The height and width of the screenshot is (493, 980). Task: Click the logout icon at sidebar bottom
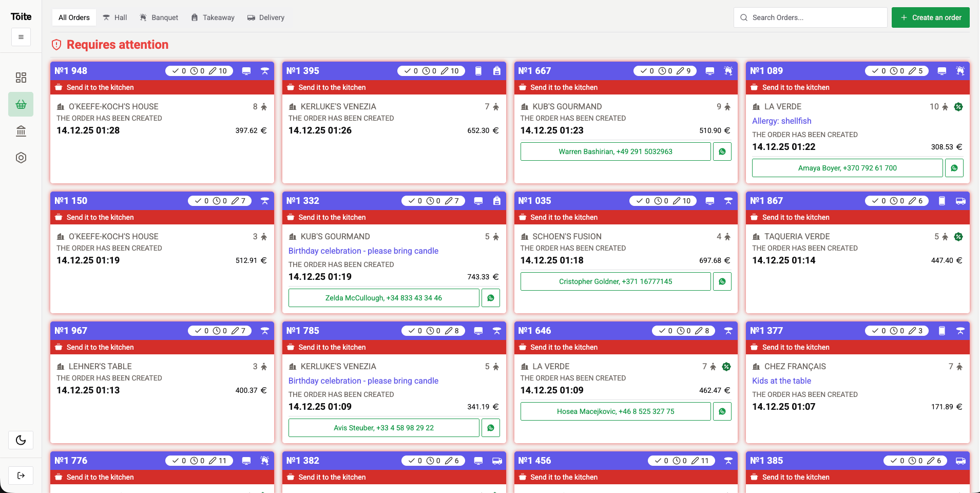click(x=21, y=476)
